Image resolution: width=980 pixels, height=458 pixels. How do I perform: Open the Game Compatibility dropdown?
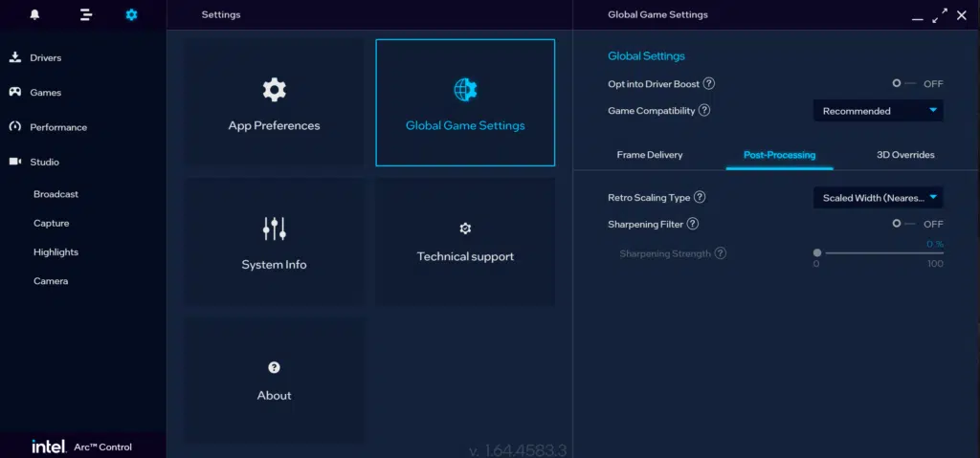click(879, 111)
